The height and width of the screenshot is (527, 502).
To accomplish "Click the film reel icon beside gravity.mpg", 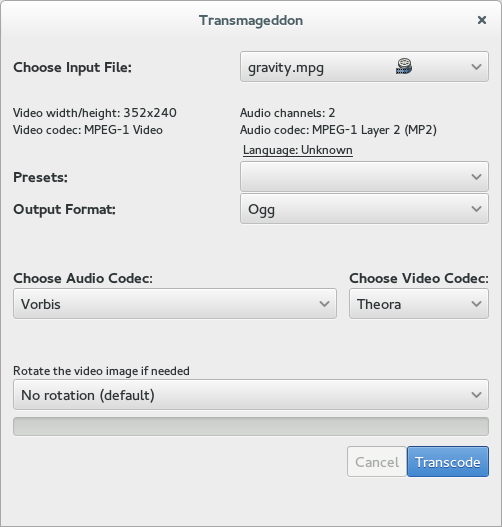I will coord(404,66).
